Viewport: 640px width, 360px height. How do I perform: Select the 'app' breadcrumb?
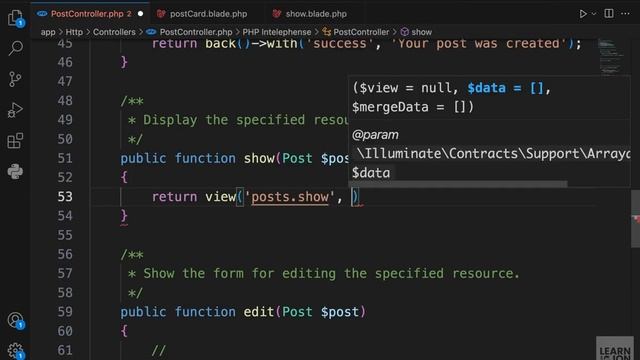[48, 32]
